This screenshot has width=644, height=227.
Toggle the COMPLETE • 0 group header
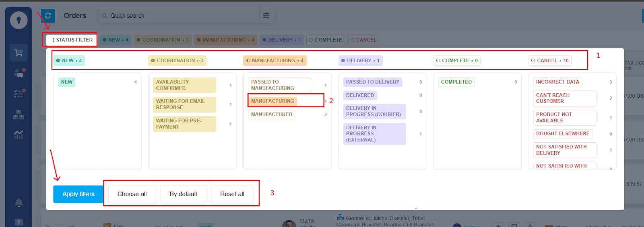(457, 61)
